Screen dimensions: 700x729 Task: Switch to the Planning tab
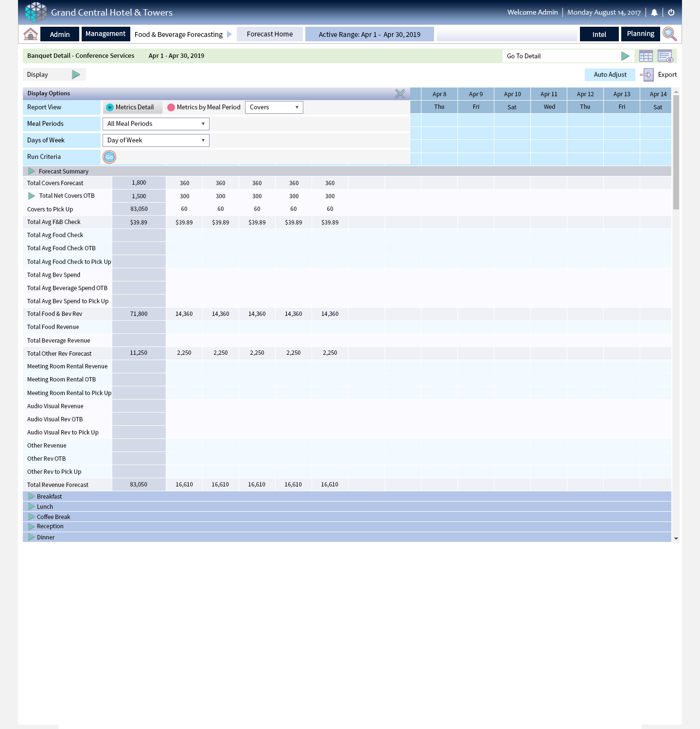point(640,34)
